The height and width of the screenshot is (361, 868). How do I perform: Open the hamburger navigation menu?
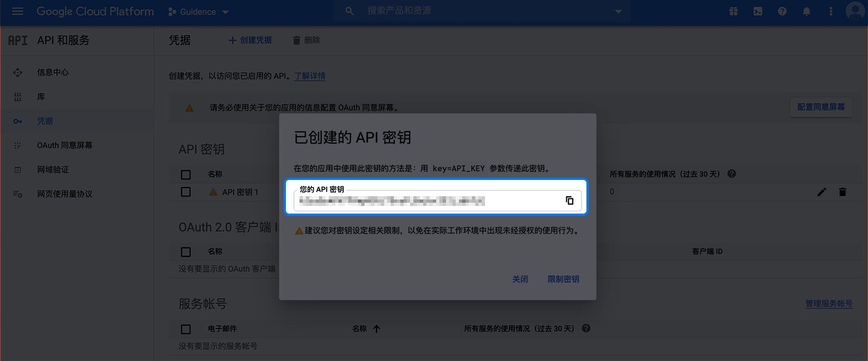click(17, 11)
